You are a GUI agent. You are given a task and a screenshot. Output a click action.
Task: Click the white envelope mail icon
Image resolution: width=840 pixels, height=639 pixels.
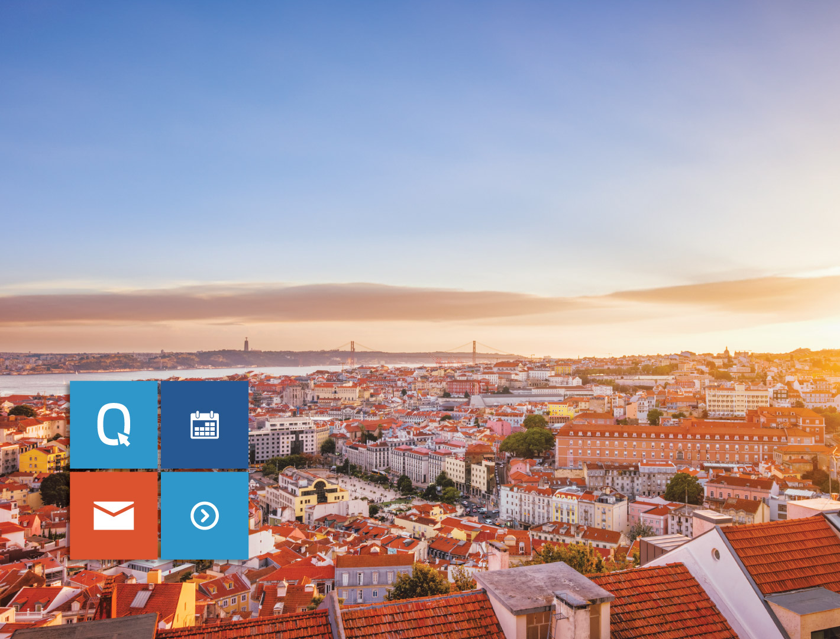tap(114, 516)
